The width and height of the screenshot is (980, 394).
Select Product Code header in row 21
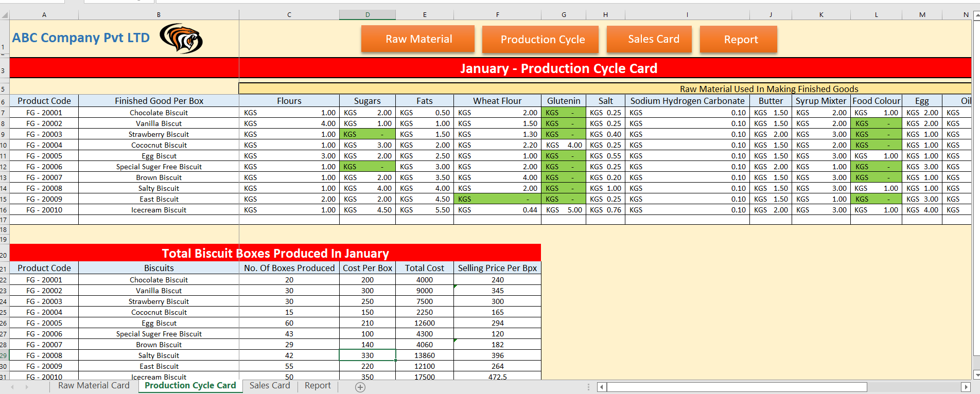[x=44, y=268]
